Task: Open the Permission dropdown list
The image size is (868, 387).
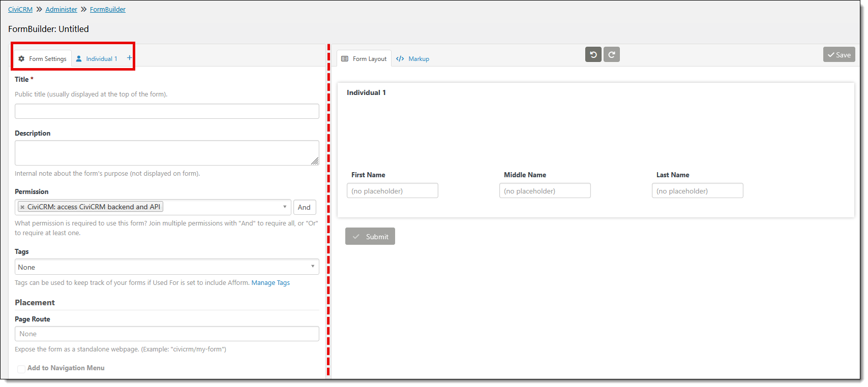Action: pos(284,207)
